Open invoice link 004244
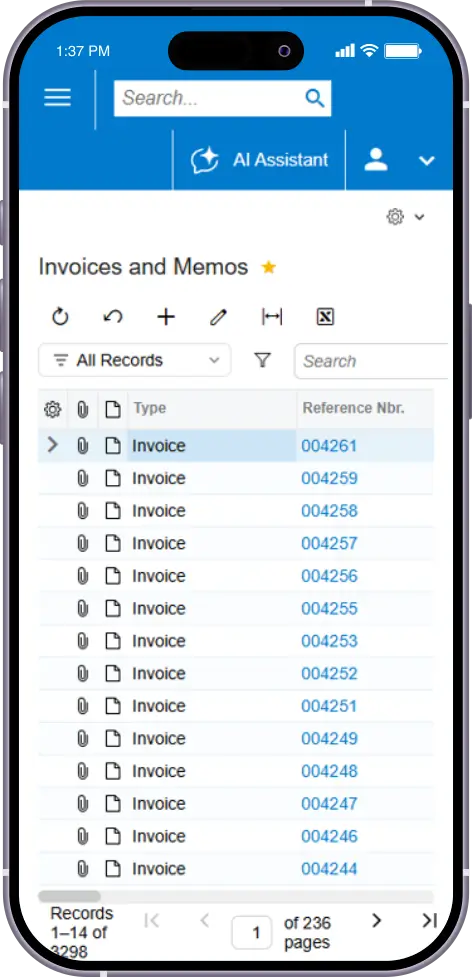 point(329,869)
